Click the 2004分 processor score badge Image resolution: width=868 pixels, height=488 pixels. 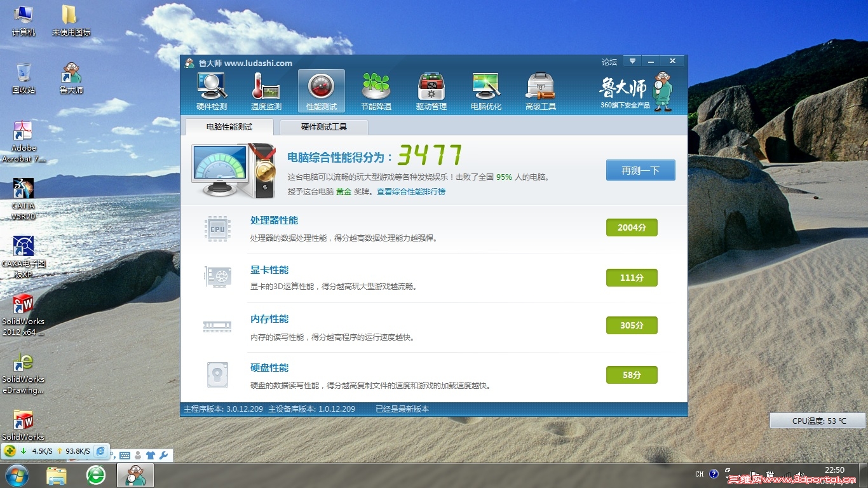(x=632, y=227)
